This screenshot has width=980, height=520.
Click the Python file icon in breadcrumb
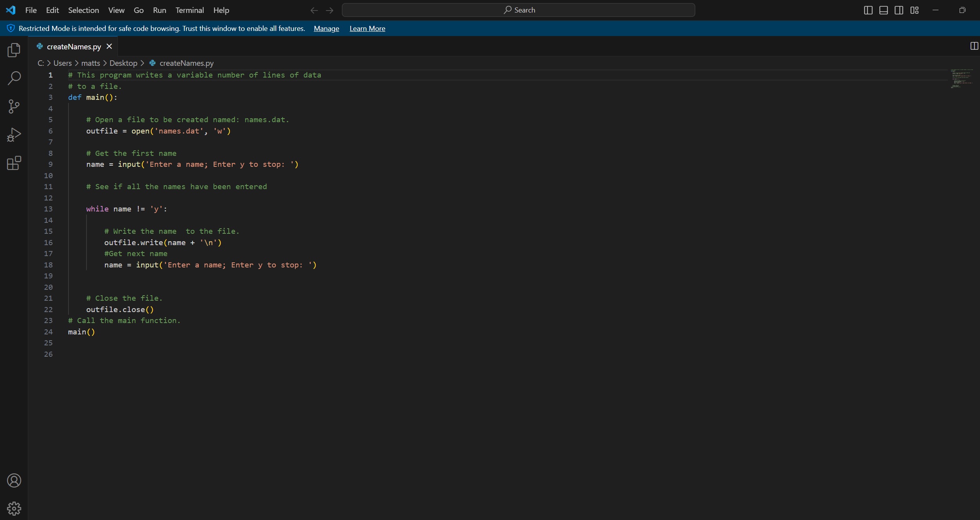153,63
